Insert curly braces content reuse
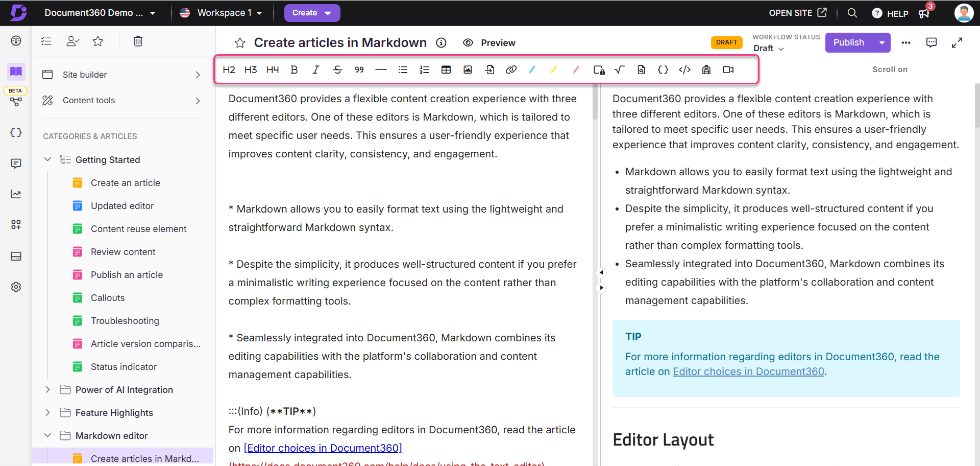Viewport: 980px width, 466px height. (663, 69)
